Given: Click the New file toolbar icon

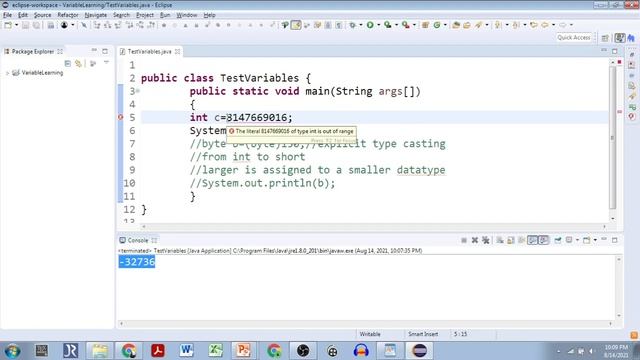Looking at the screenshot, I should 8,25.
